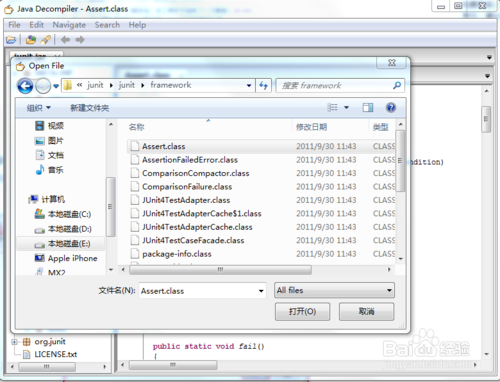Screen dimensions: 500x382
Task: Select 文档 library in sidebar
Action: coord(49,155)
